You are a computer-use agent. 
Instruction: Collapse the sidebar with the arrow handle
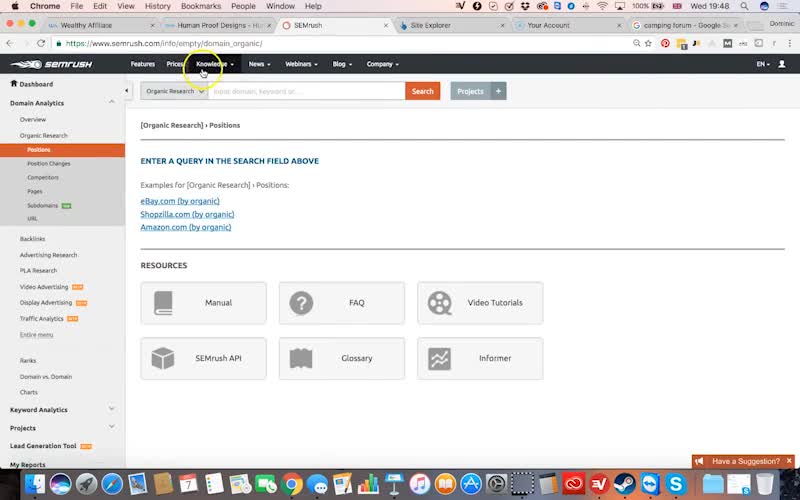(x=127, y=91)
